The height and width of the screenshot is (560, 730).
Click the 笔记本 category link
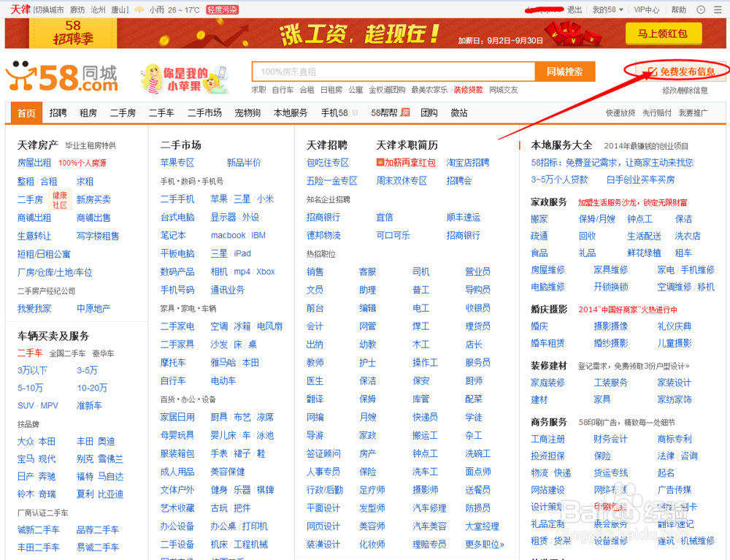(x=173, y=236)
